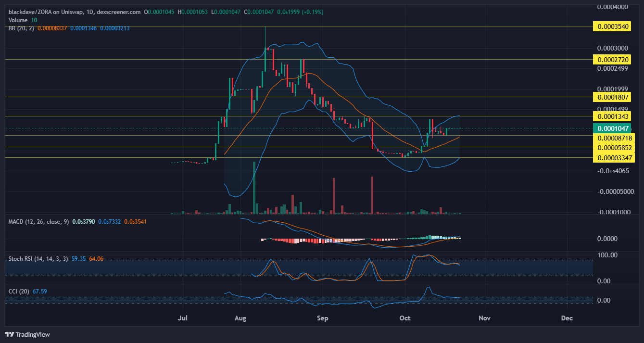Click the 0.00008718 yellow price label
Screen dimensions: 644x343
click(613, 138)
